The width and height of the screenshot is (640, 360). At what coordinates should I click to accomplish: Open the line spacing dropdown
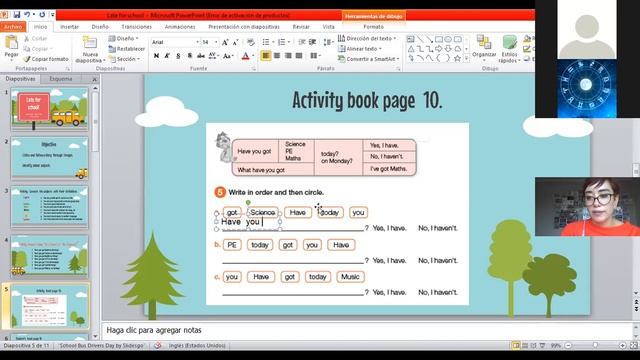328,42
